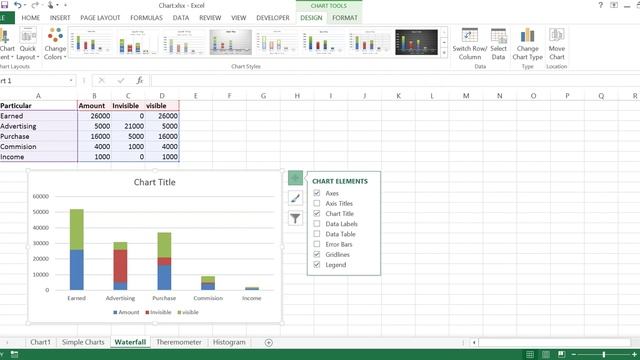Open Customize Quick Access Toolbar dropdown
640x360 pixels.
click(65, 5)
